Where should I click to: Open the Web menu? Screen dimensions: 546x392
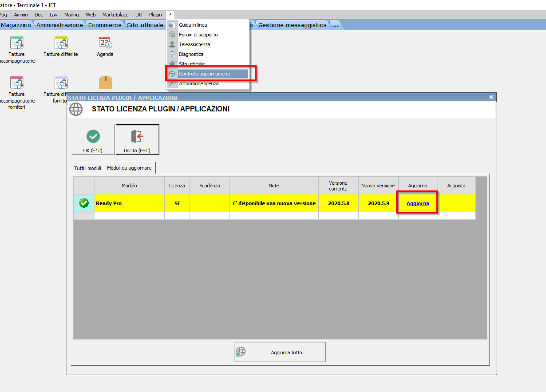point(91,15)
